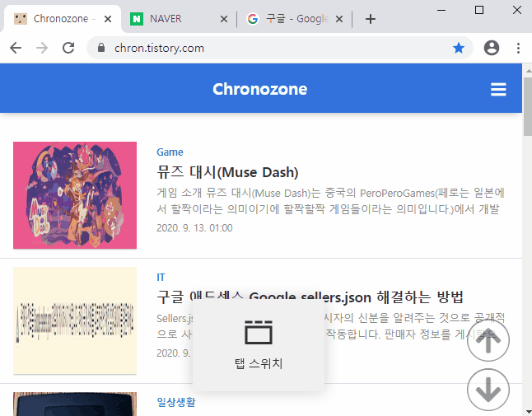This screenshot has height=416, width=532.
Task: Click the Muse Dash post description excerpt
Action: coord(330,201)
